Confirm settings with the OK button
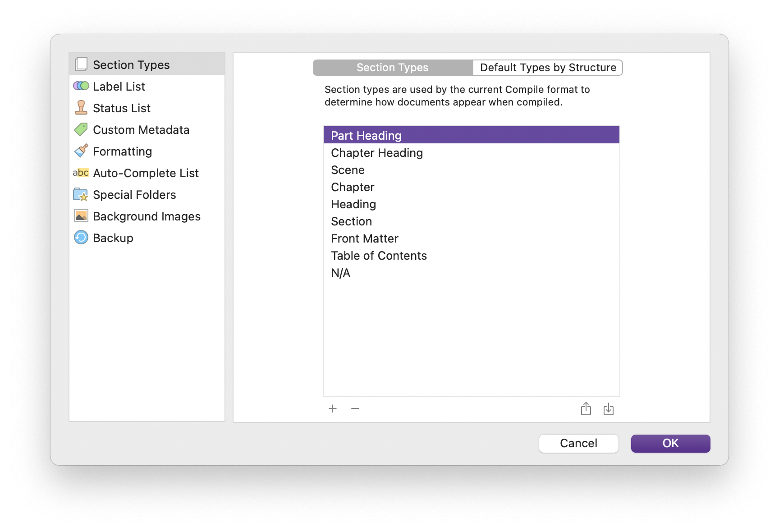The height and width of the screenshot is (532, 779). point(670,443)
